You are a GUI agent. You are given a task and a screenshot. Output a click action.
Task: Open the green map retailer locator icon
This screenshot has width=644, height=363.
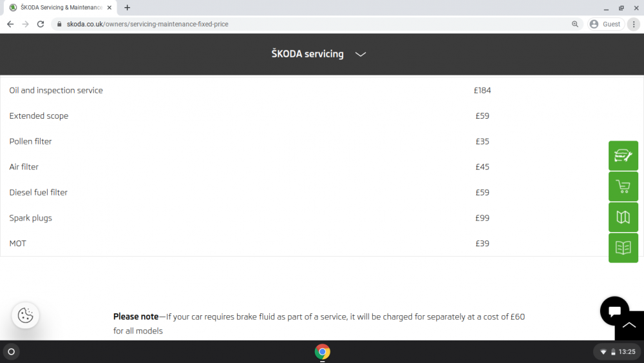[623, 217]
